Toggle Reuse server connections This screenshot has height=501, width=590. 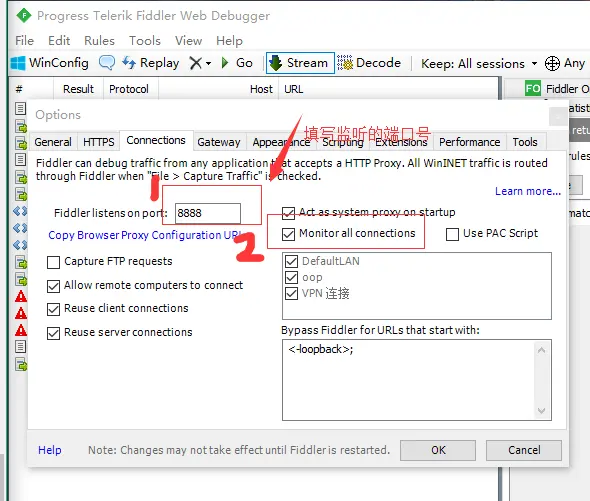53,333
